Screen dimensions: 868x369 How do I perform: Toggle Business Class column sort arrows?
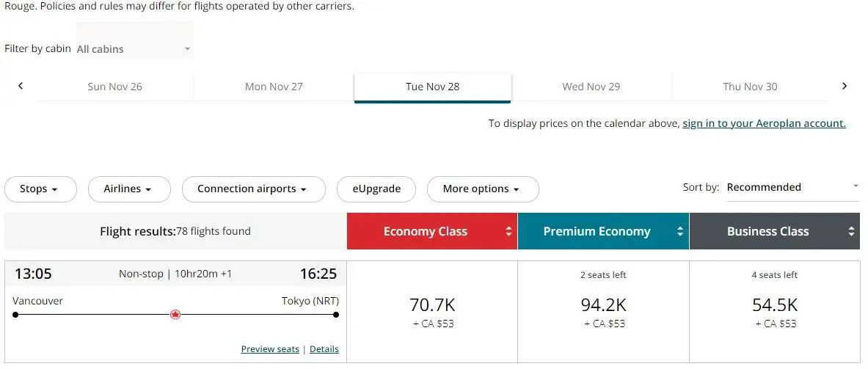pyautogui.click(x=851, y=232)
